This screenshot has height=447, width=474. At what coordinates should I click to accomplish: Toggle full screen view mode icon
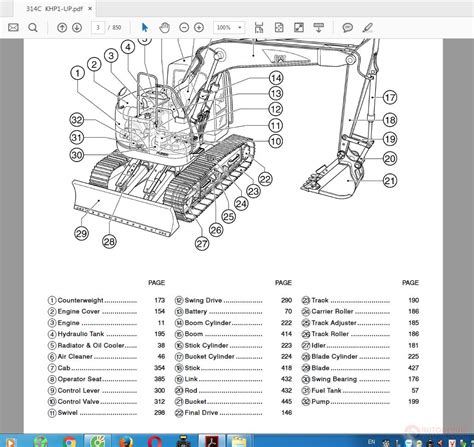[x=299, y=27]
